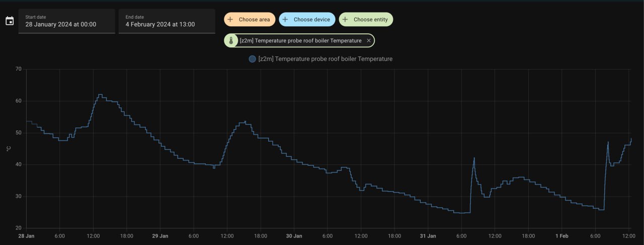This screenshot has width=644, height=245.
Task: Click the temperature spike on 31 Jan morning
Action: (x=474, y=158)
